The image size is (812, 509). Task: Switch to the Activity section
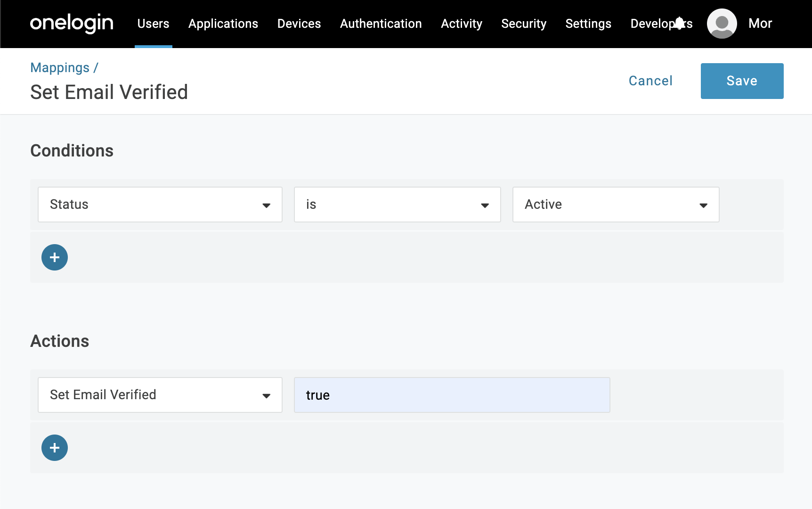pos(461,24)
